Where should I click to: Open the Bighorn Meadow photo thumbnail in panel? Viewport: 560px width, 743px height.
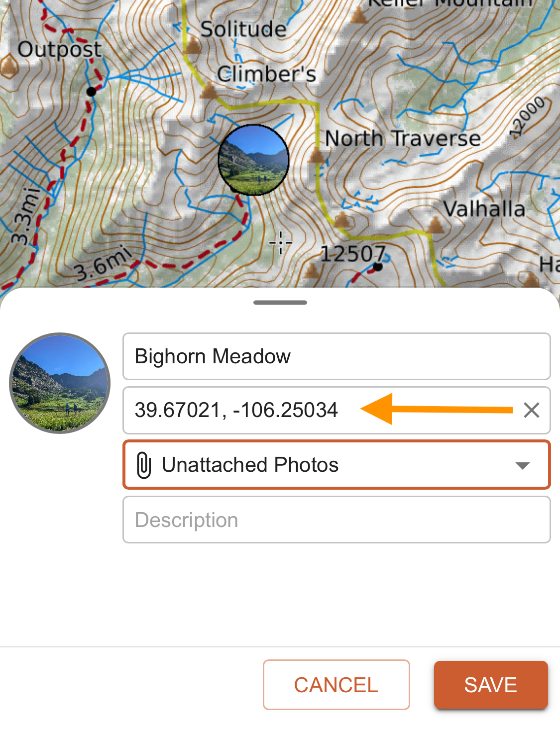click(x=60, y=383)
